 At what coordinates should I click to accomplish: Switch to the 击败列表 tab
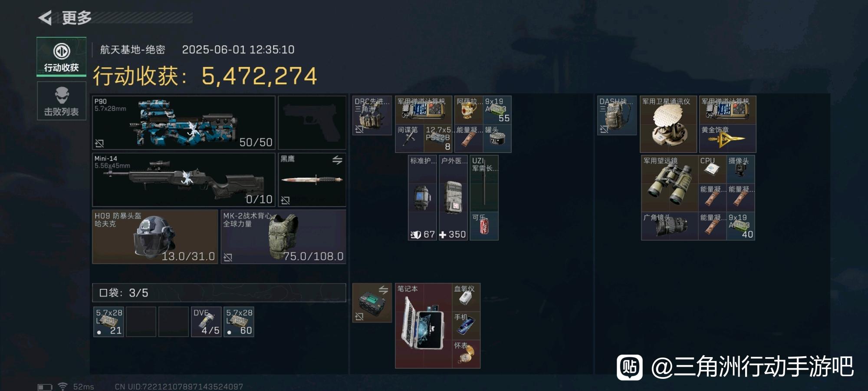coord(61,101)
